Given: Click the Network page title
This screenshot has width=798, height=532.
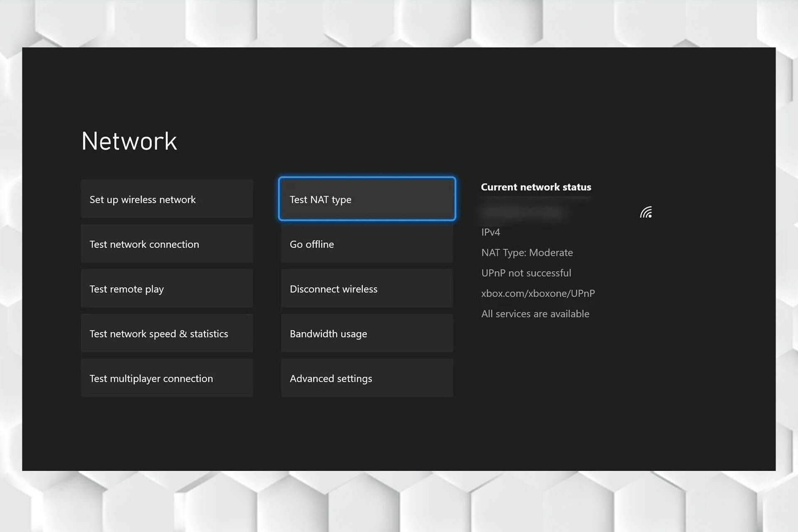Looking at the screenshot, I should [129, 141].
